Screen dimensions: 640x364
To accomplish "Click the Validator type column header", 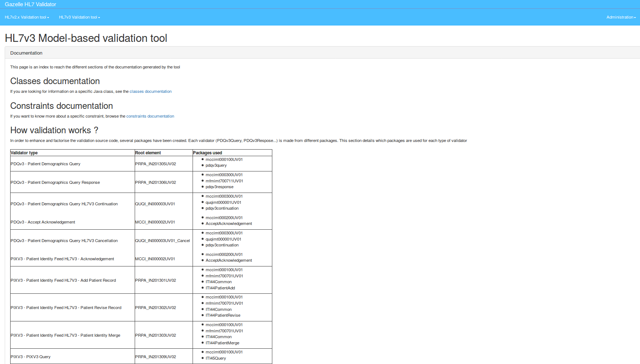I will click(24, 153).
